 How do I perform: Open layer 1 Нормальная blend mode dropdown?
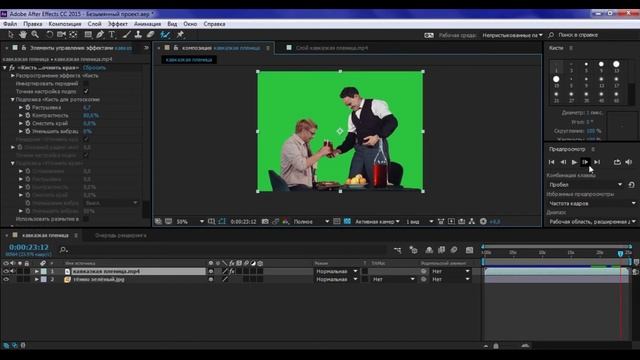pyautogui.click(x=336, y=271)
